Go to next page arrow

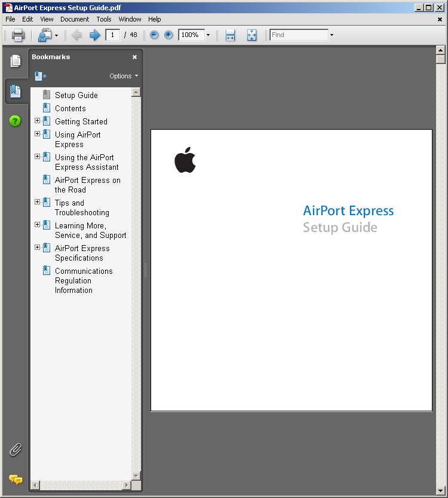(x=94, y=35)
